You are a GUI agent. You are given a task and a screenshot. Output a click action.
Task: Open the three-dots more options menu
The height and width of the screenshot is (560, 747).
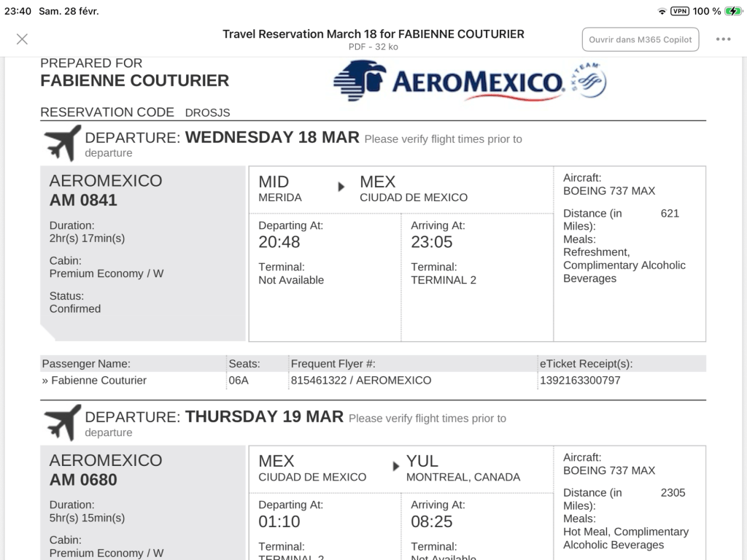(724, 39)
